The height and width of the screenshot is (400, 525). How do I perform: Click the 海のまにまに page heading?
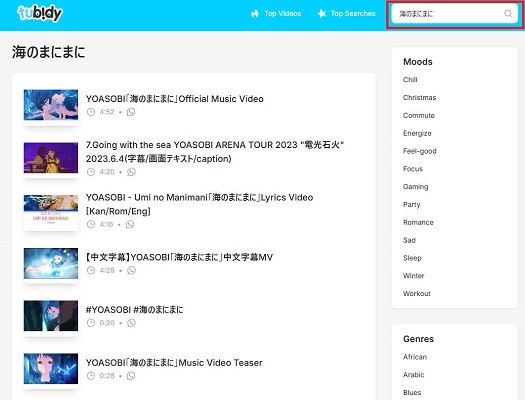(x=49, y=52)
